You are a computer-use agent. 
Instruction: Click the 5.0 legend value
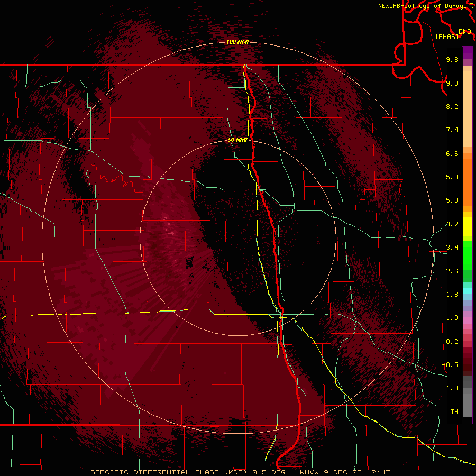click(452, 200)
